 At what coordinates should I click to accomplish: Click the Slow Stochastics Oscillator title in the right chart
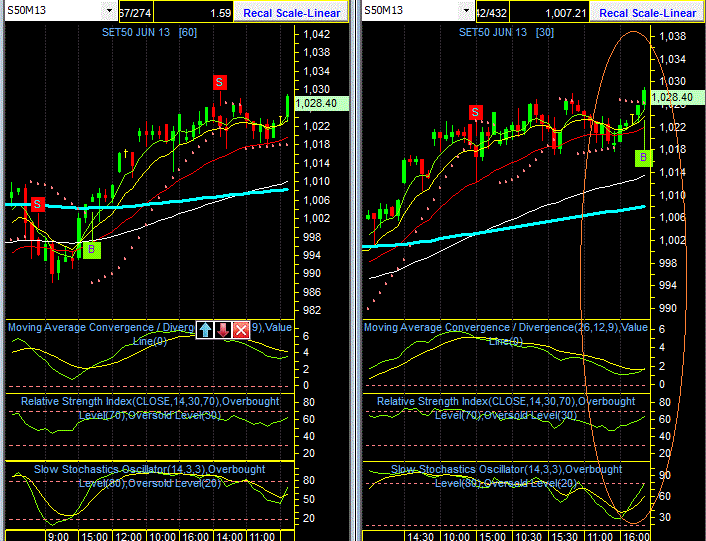[506, 476]
